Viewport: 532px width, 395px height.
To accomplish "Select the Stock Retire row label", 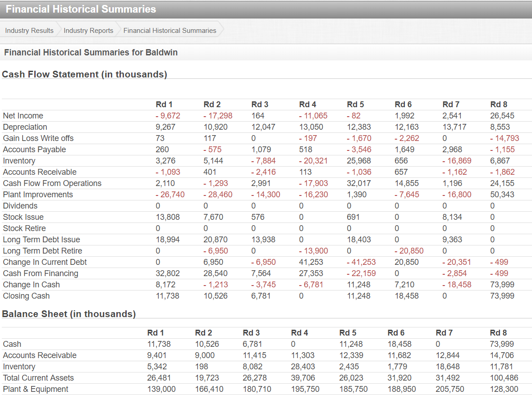I will click(24, 228).
